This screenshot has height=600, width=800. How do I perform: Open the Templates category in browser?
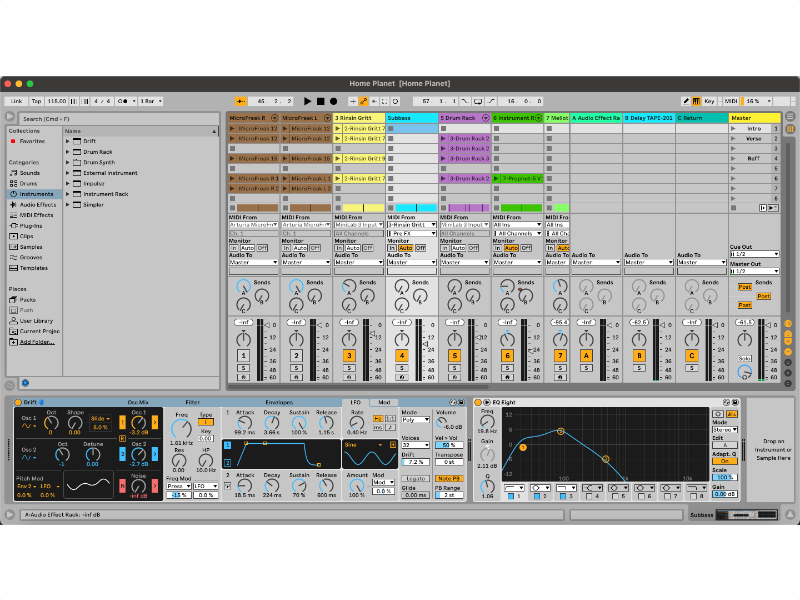coord(34,268)
